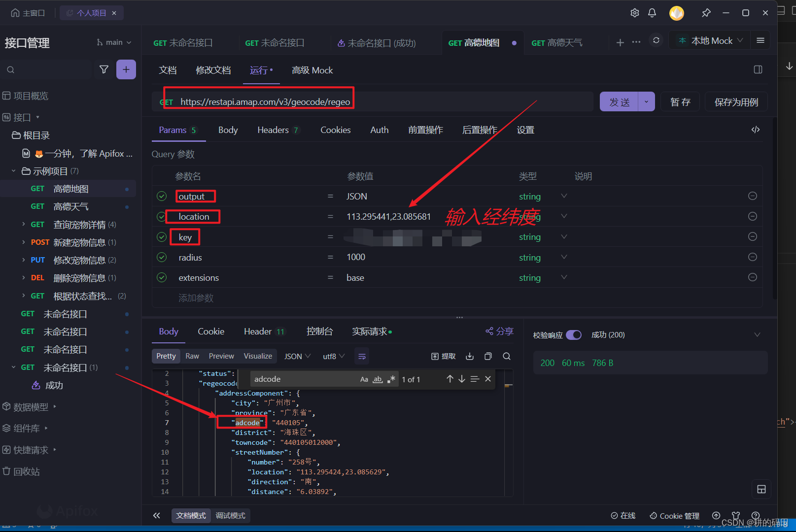Open the 高级 Mock tab
The width and height of the screenshot is (796, 532).
tap(312, 70)
